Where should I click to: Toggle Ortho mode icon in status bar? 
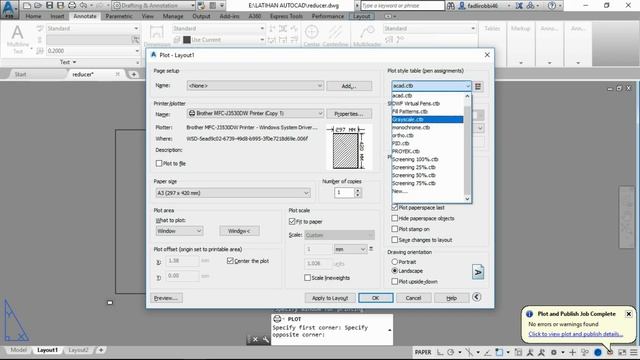440,352
